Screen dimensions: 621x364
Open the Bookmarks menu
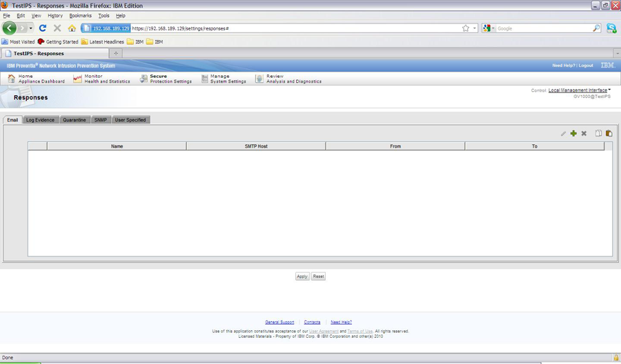click(81, 15)
